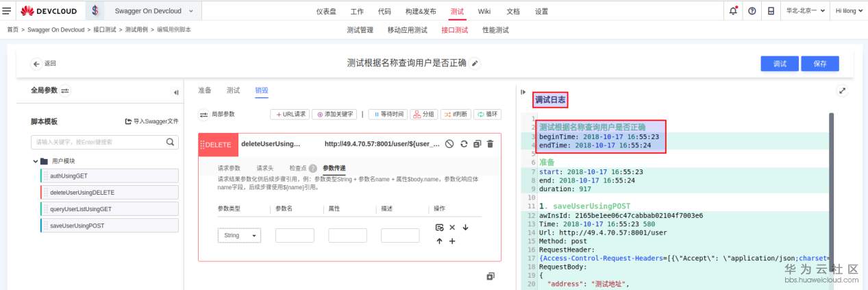The width and height of the screenshot is (868, 290).
Task: Select the 准备 stage tab
Action: click(205, 90)
